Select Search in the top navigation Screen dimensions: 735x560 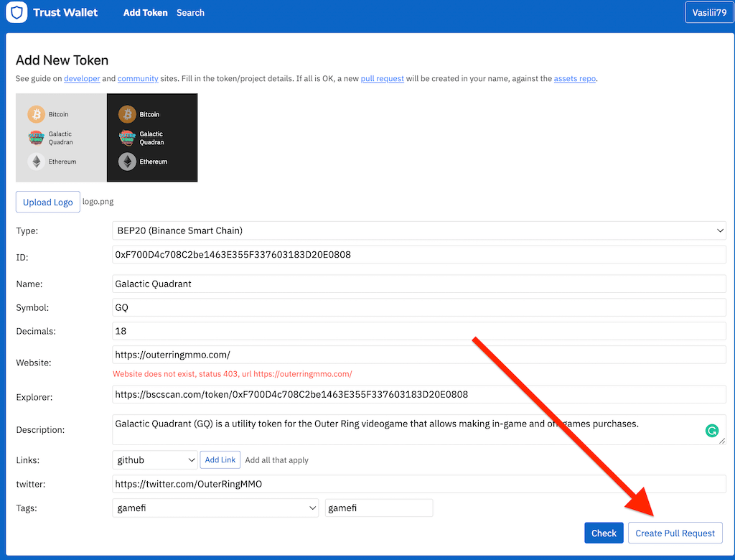(189, 12)
